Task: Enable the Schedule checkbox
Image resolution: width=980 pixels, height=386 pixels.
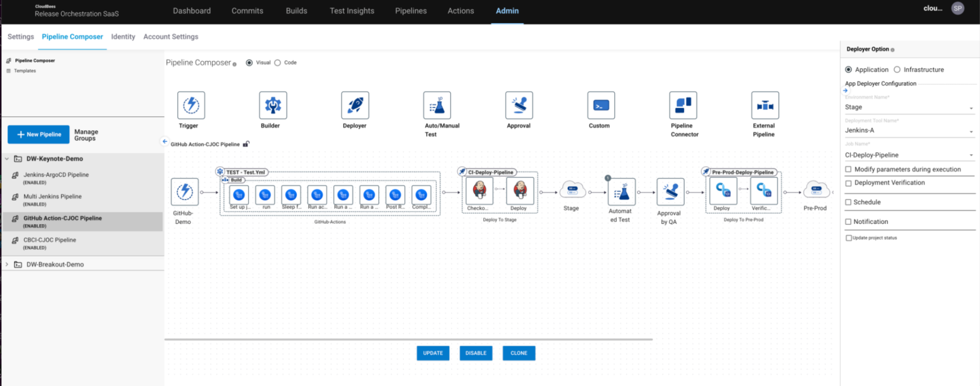Action: point(848,202)
